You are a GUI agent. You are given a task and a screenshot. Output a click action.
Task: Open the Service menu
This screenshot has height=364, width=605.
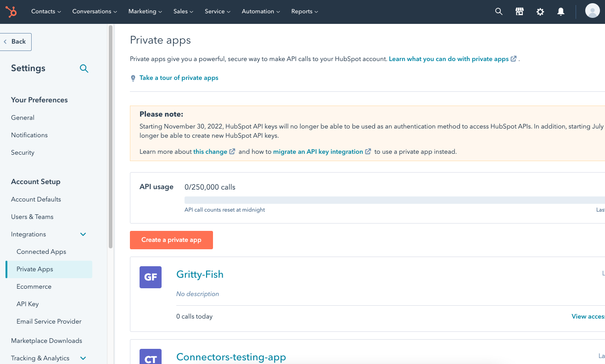[218, 11]
